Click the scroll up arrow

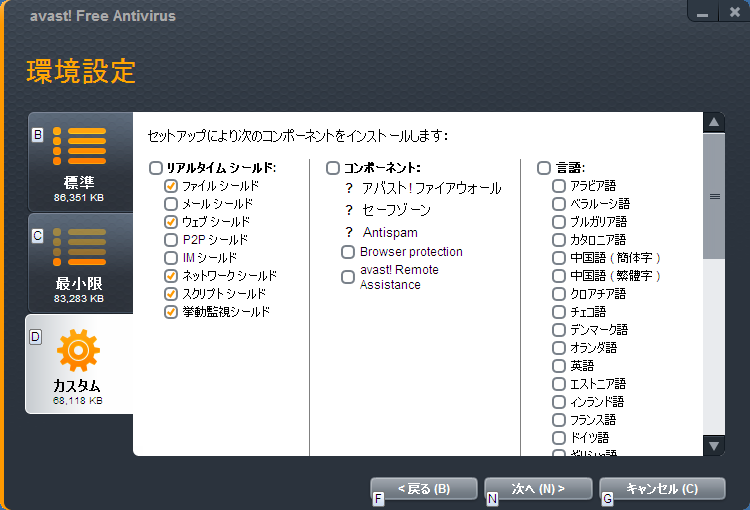[714, 122]
